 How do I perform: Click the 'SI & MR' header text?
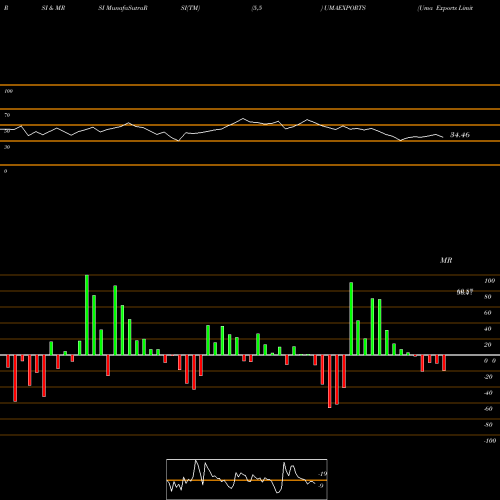coord(53,8)
